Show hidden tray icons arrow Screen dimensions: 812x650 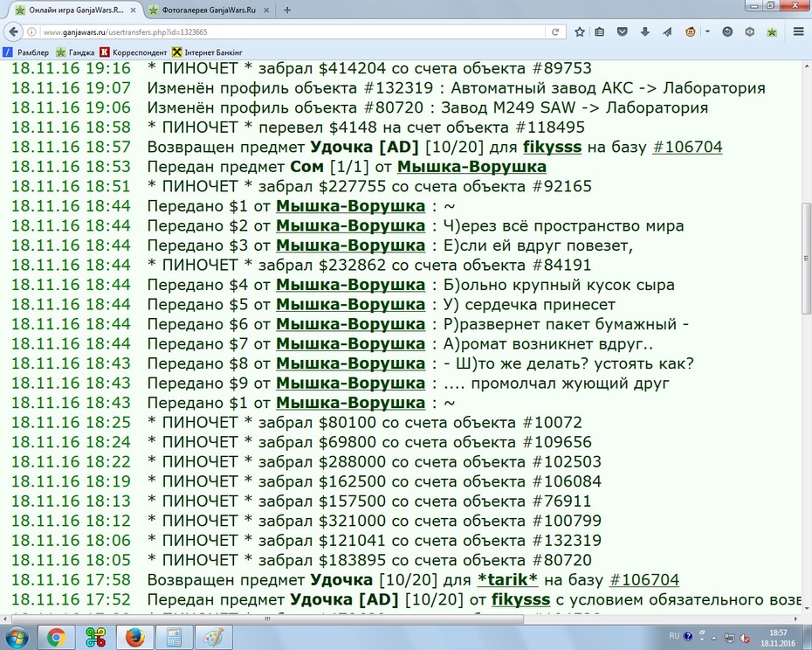(714, 638)
